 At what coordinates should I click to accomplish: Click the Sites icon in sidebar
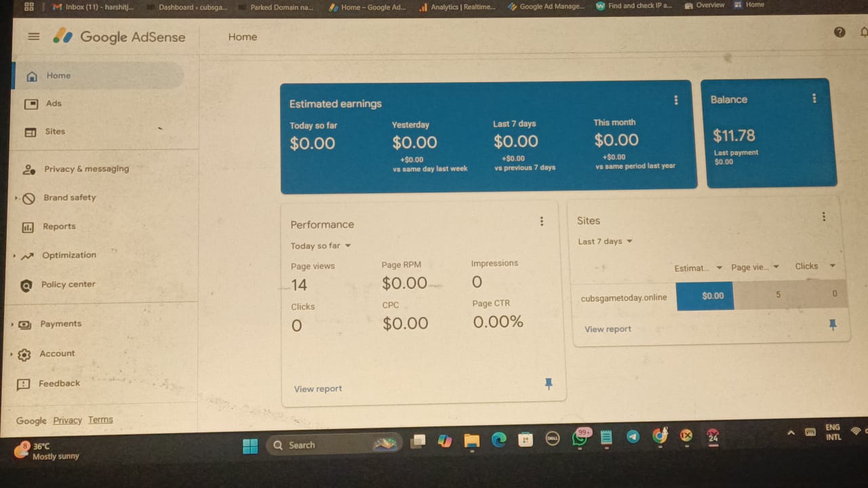tap(31, 132)
